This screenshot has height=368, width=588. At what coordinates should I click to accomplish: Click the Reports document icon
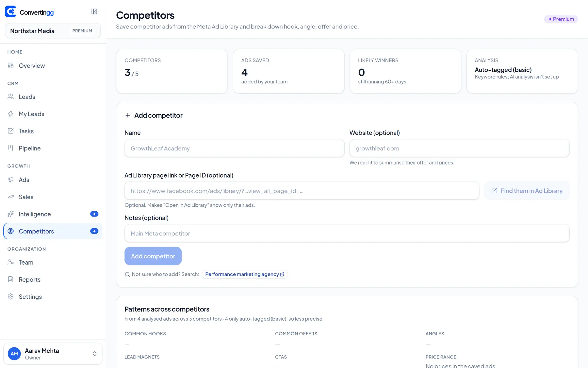tap(11, 279)
